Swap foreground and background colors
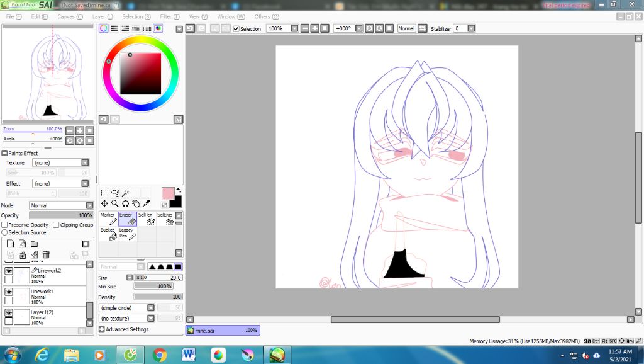The height and width of the screenshot is (364, 644). point(179,191)
